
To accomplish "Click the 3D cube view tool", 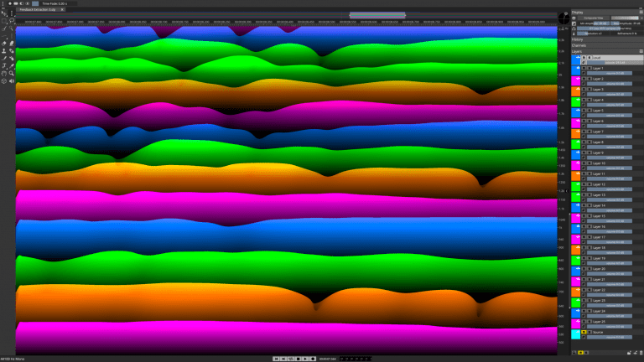I will tap(4, 80).
